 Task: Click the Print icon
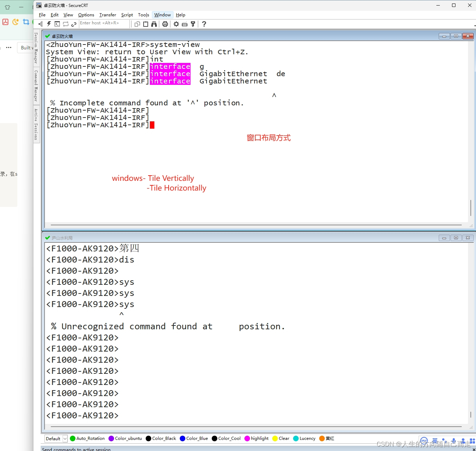[165, 24]
